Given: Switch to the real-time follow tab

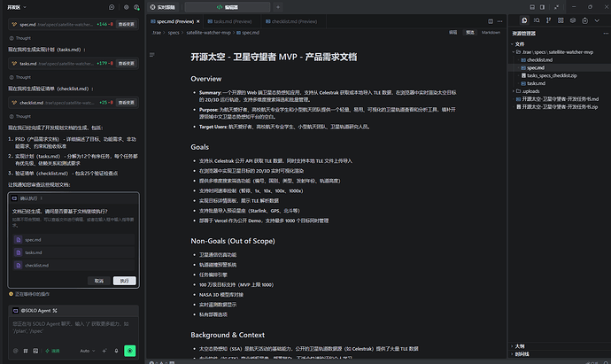Looking at the screenshot, I should 163,7.
